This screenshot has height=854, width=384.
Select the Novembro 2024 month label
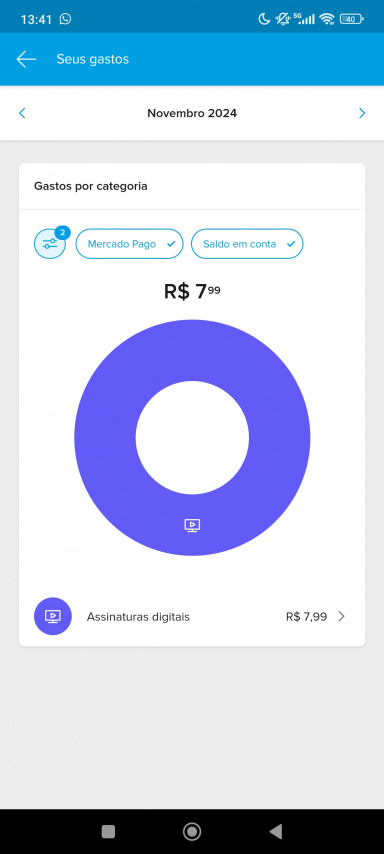click(192, 113)
